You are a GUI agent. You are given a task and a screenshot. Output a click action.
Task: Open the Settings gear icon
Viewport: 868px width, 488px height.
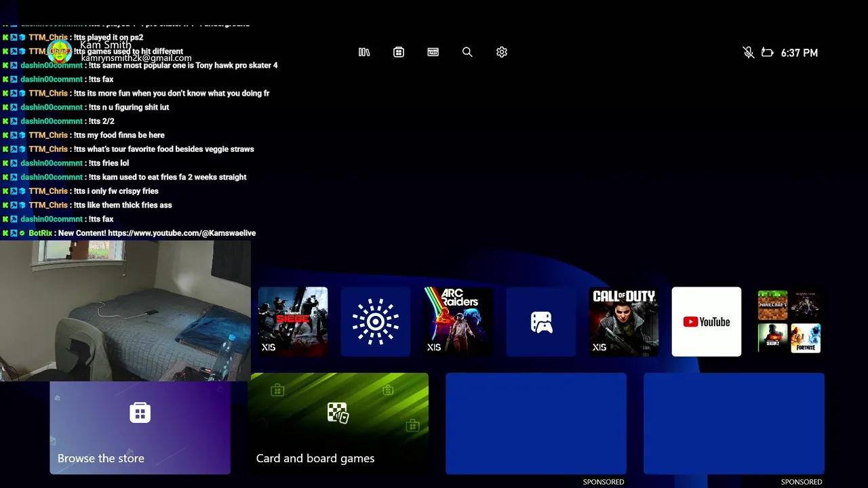[502, 52]
